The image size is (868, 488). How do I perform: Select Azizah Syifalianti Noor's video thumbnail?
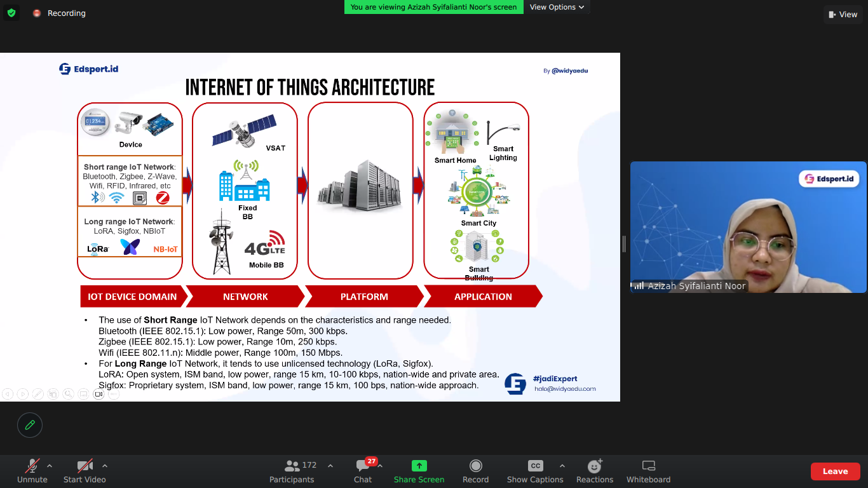click(x=748, y=227)
